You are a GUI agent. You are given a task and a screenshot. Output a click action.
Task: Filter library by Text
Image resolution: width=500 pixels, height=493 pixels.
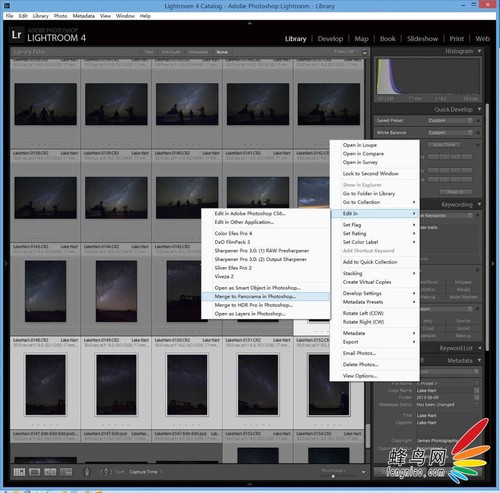pos(149,52)
